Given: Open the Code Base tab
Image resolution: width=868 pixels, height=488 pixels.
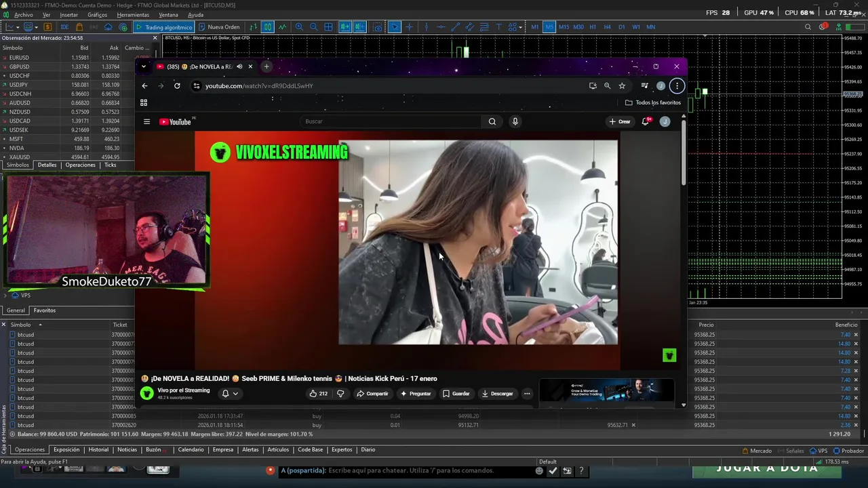Looking at the screenshot, I should click(310, 449).
